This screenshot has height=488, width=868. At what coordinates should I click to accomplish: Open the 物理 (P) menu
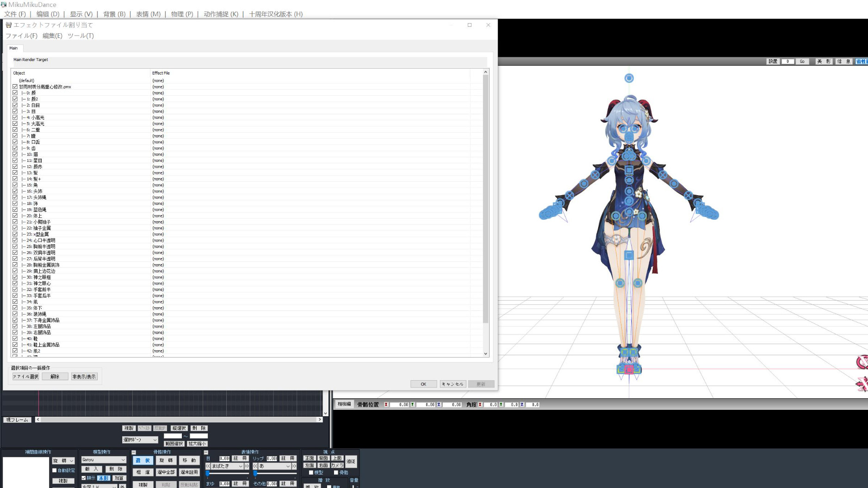(x=182, y=14)
